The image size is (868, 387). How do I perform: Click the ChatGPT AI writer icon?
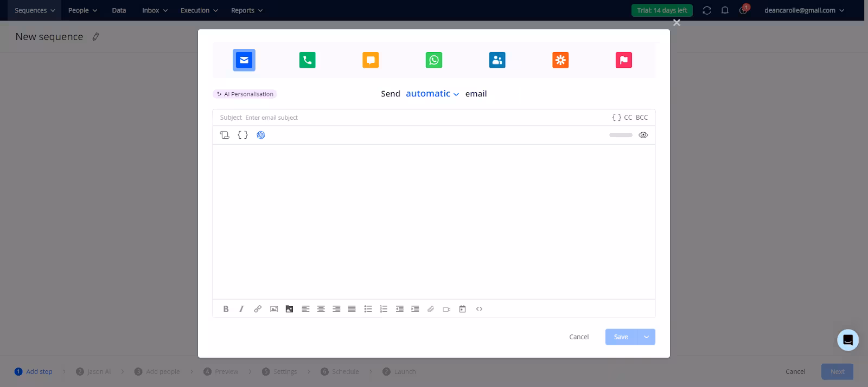261,135
